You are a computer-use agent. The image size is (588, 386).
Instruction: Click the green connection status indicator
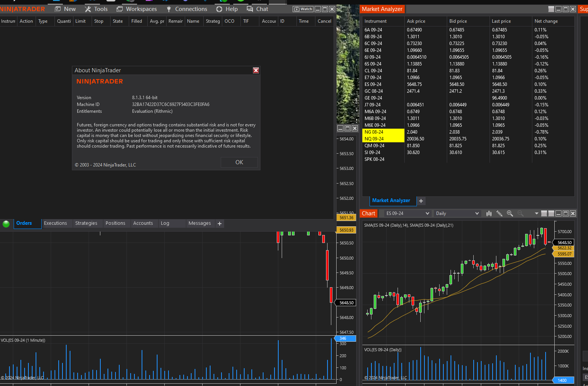coord(6,224)
